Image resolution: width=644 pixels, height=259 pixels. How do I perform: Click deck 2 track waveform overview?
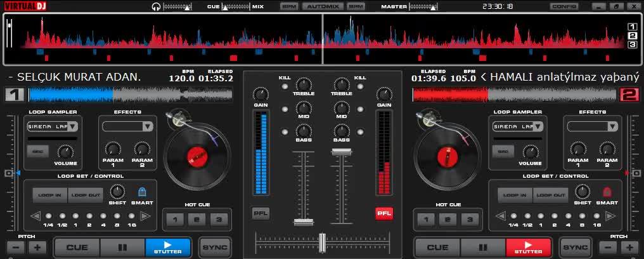click(514, 95)
